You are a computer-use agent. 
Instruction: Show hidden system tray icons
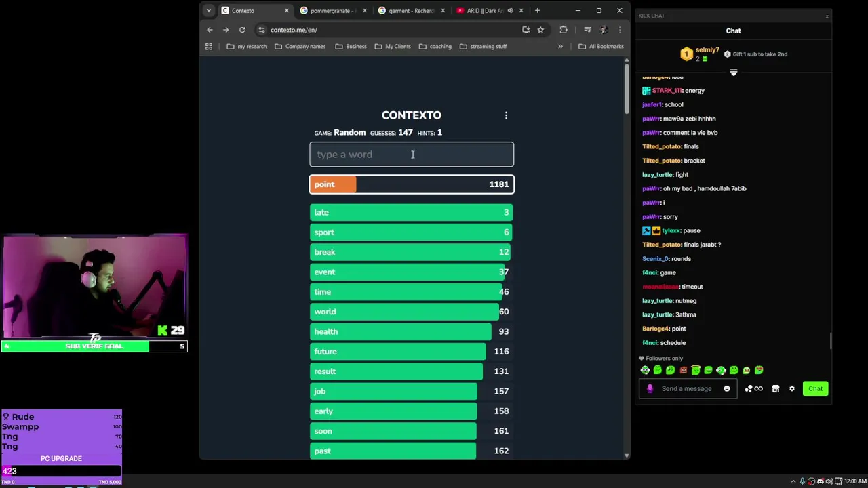pos(793,481)
